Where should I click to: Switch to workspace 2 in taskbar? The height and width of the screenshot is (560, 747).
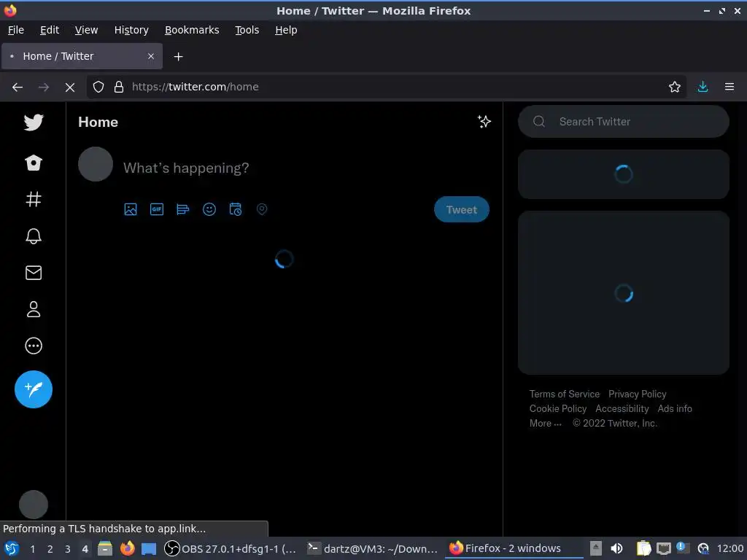coord(50,549)
